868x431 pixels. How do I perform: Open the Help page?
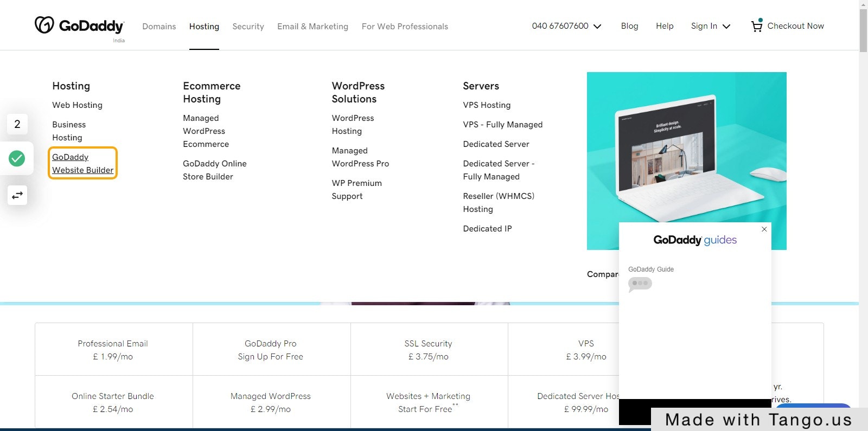(665, 26)
